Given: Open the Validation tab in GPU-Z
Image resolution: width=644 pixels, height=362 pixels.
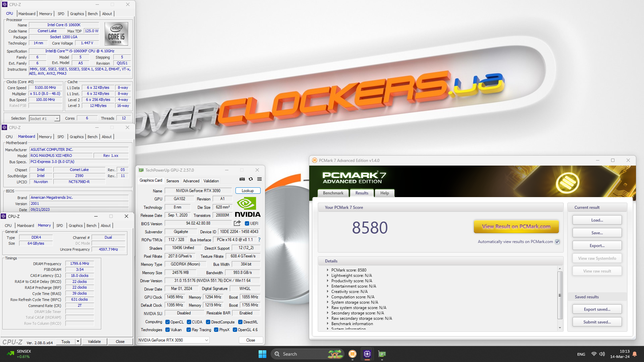Looking at the screenshot, I should pos(211,181).
